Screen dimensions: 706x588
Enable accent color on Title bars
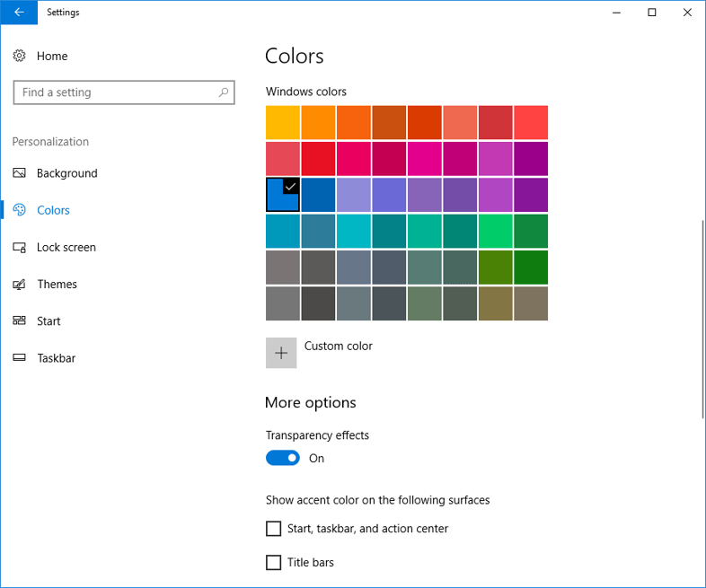click(273, 562)
